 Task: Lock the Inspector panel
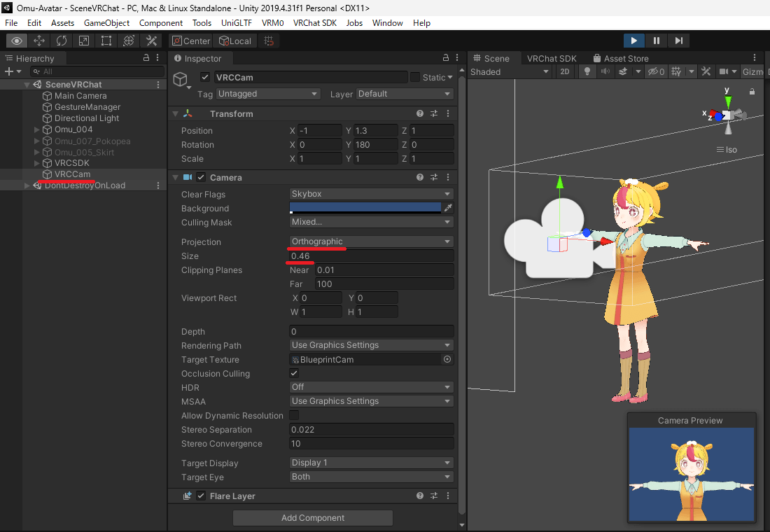446,58
